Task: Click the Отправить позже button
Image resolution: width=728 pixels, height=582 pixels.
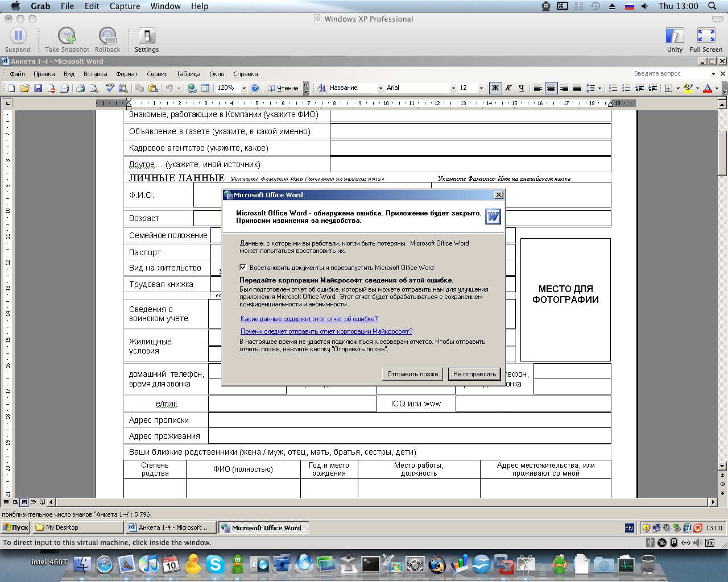Action: pos(413,374)
